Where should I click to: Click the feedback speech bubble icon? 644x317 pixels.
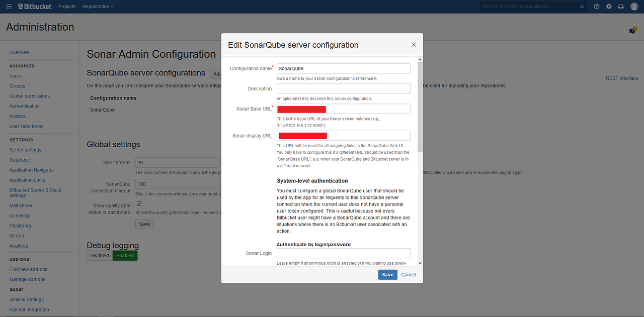coord(633,31)
